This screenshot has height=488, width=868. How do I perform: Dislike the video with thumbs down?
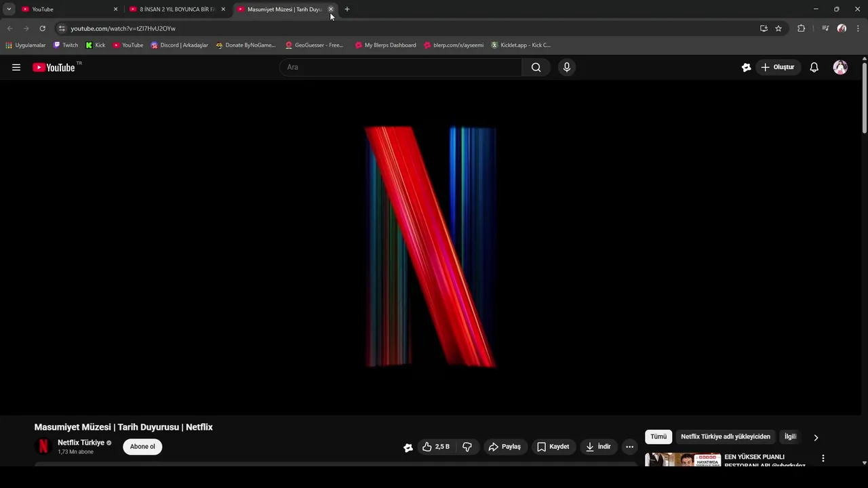(x=467, y=447)
